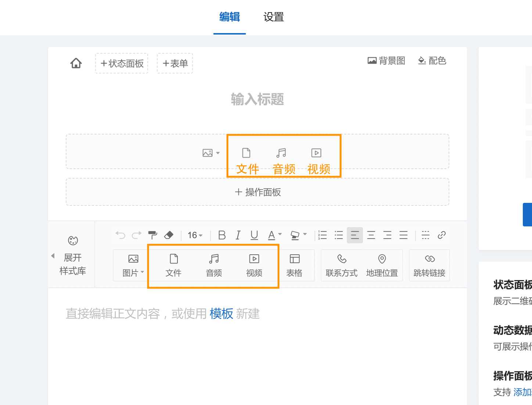Insert a map with 地理位置 icon

pyautogui.click(x=382, y=265)
